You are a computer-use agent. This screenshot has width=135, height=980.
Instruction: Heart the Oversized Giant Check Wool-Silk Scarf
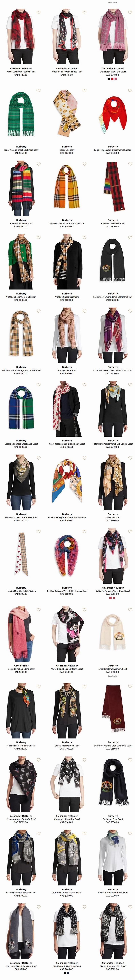85,164
